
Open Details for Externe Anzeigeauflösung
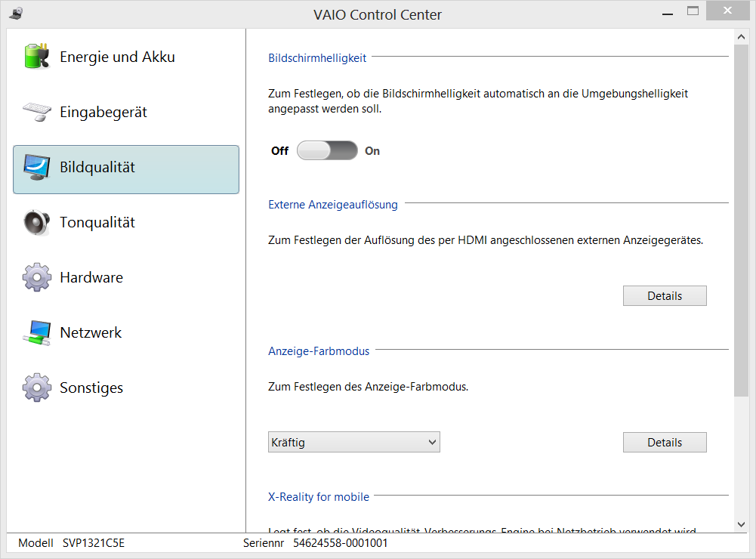(x=665, y=296)
